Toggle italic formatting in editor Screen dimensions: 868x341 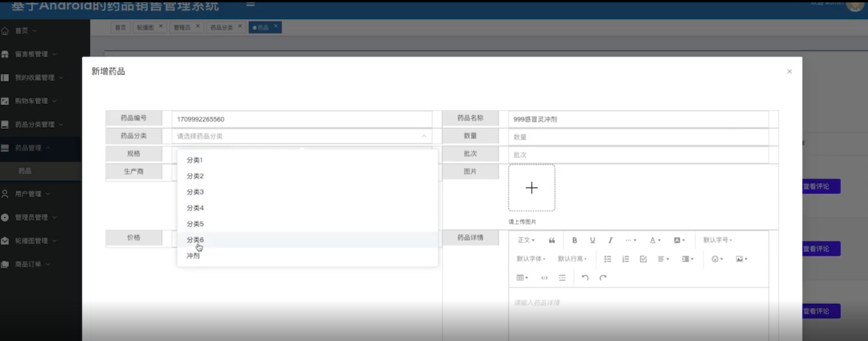coord(610,240)
